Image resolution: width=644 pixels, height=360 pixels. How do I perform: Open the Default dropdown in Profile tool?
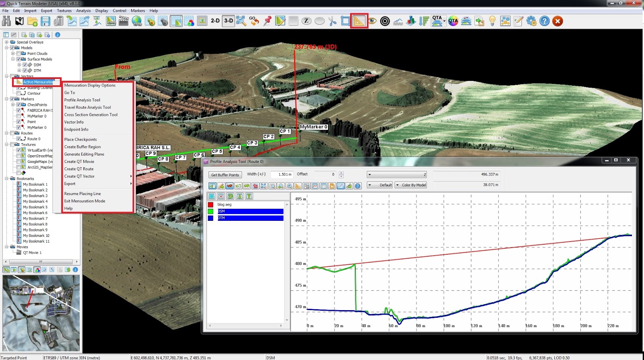380,185
